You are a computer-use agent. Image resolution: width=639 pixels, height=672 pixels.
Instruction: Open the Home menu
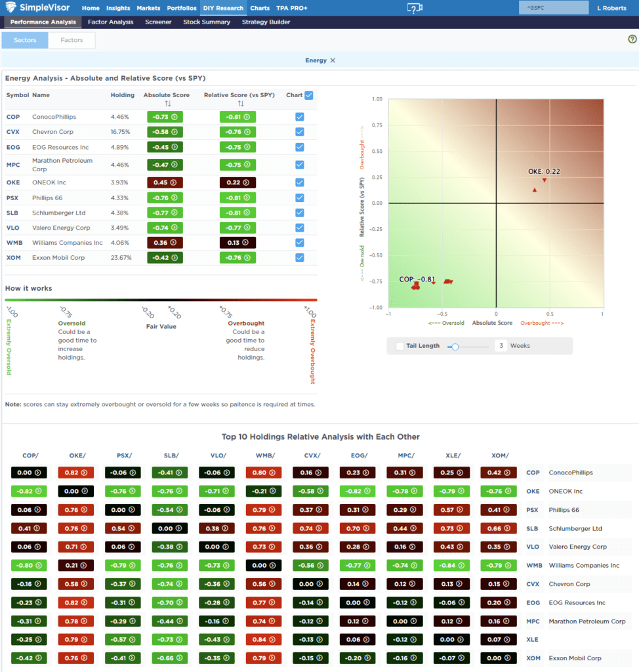91,8
